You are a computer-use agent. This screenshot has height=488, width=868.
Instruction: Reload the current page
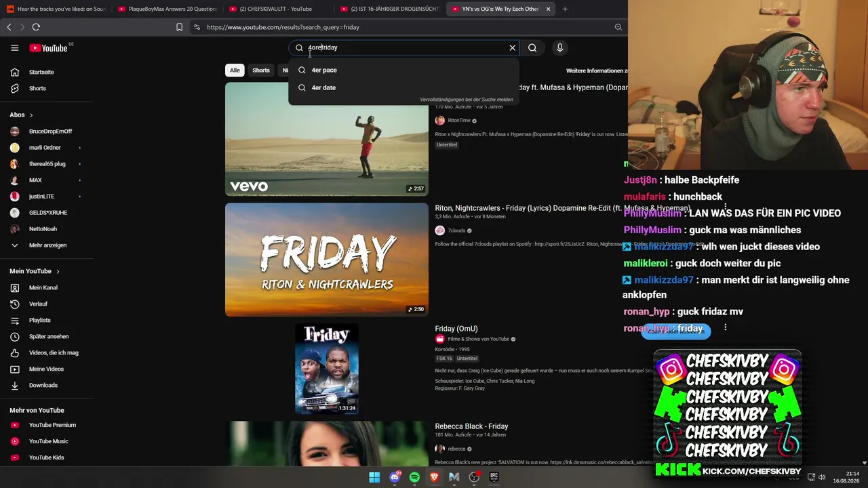[x=36, y=27]
